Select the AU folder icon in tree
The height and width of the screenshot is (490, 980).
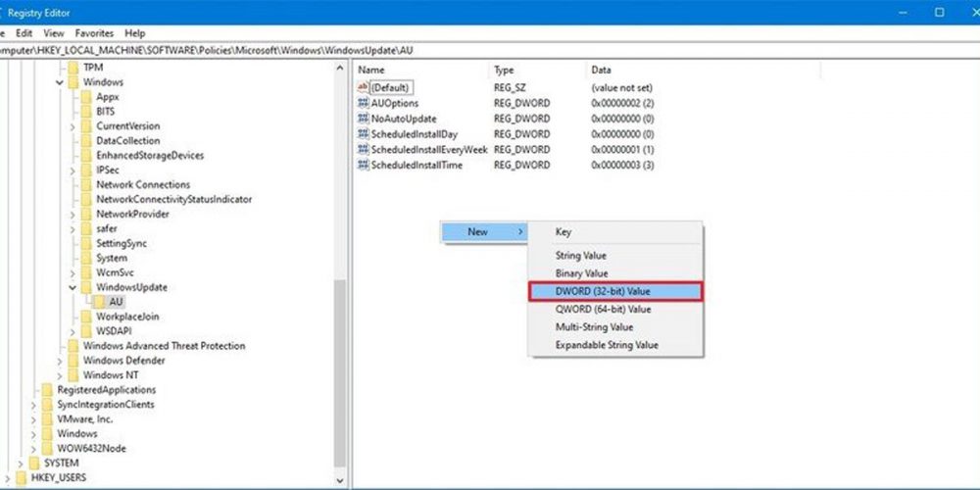(101, 302)
